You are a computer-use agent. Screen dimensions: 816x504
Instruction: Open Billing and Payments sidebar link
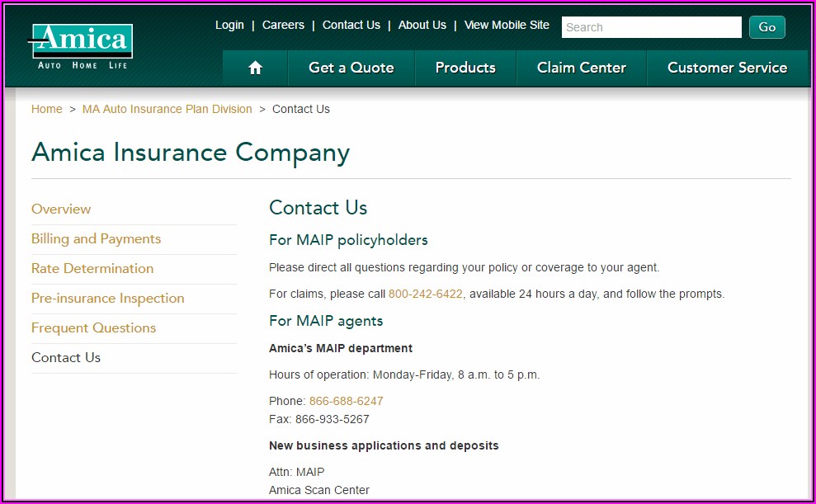click(96, 239)
